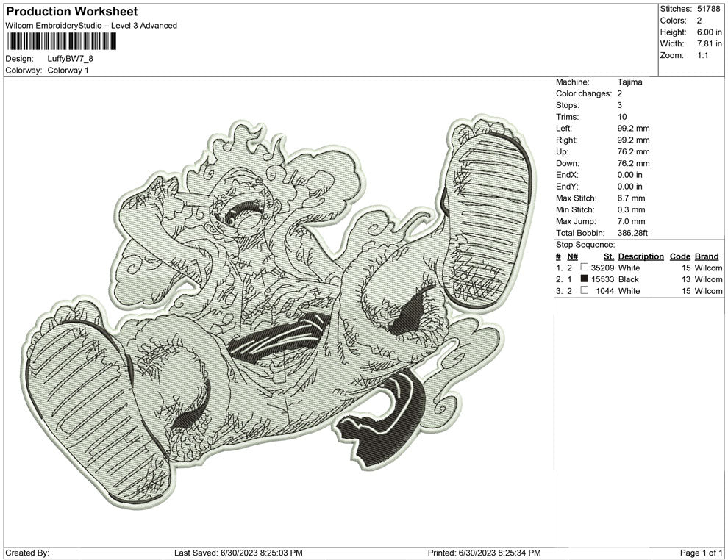Viewport: 728px width, 560px height.
Task: Click the black swatch in stop 2 row
Action: tap(585, 279)
